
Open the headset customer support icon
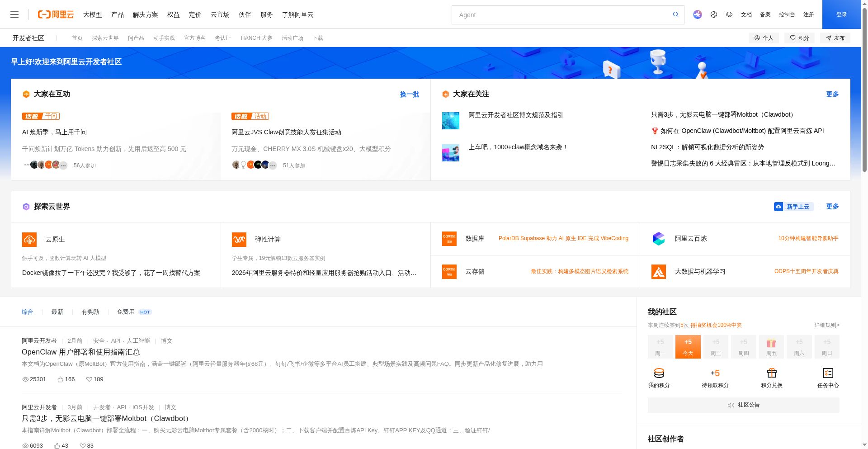coord(729,14)
